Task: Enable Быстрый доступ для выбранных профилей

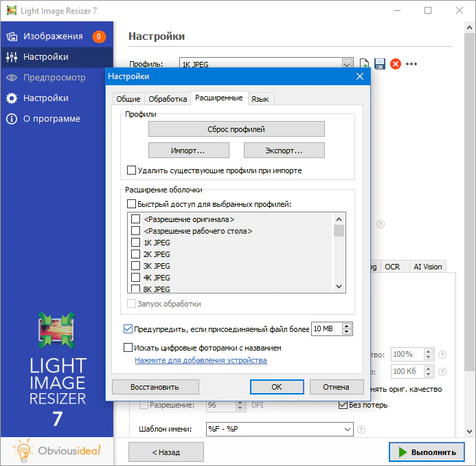Action: [131, 203]
